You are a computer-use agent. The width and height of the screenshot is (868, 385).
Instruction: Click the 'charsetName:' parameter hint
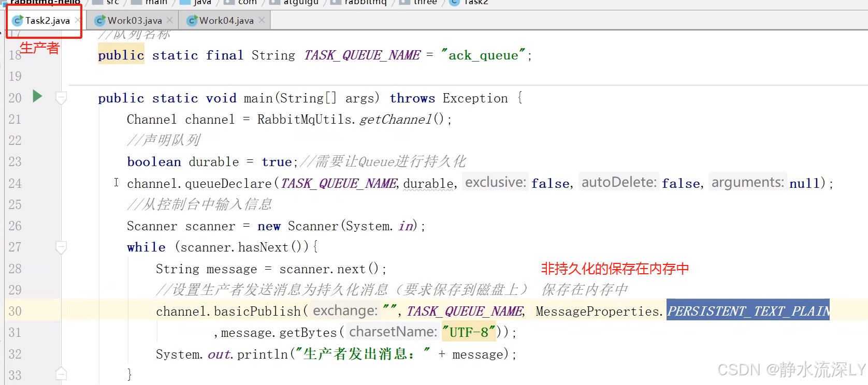click(x=393, y=331)
